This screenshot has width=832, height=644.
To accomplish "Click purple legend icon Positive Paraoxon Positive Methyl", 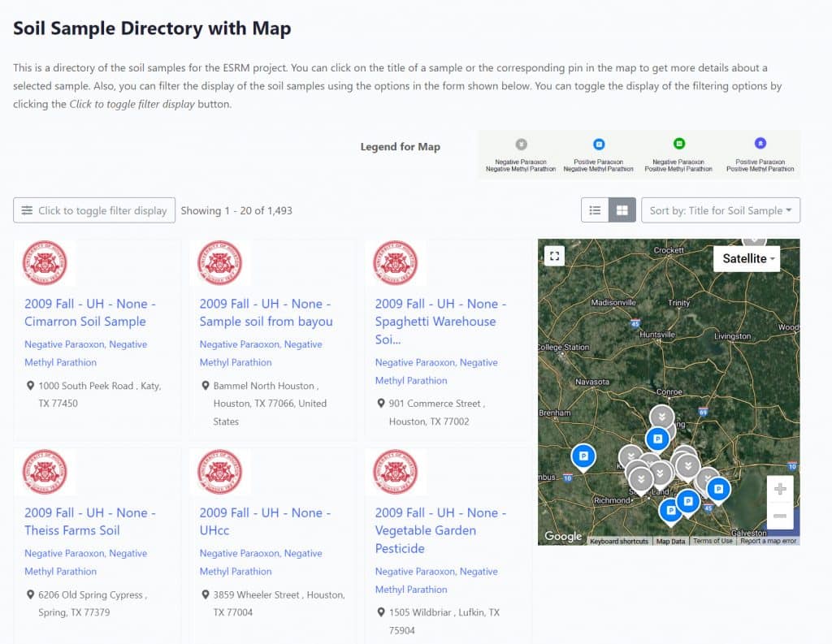I will [760, 143].
